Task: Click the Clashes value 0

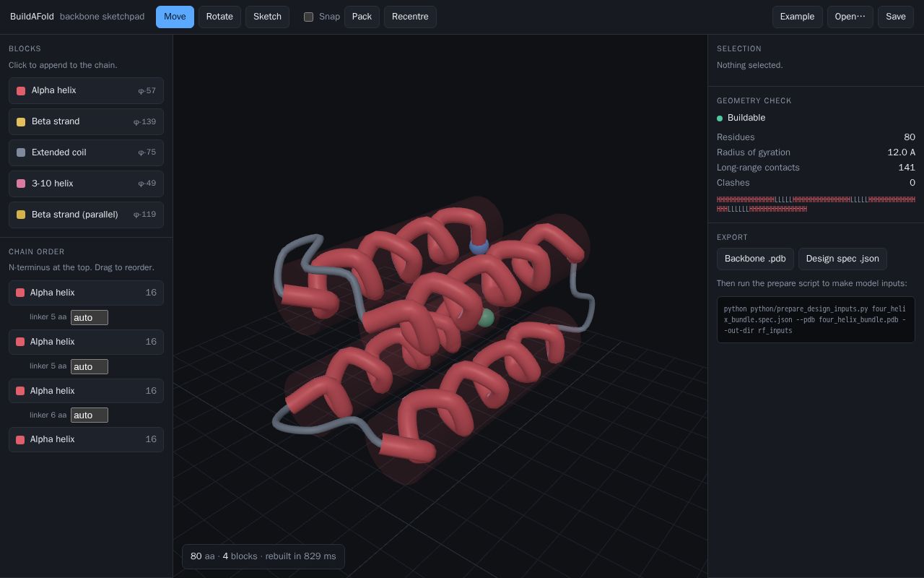Action: (912, 183)
